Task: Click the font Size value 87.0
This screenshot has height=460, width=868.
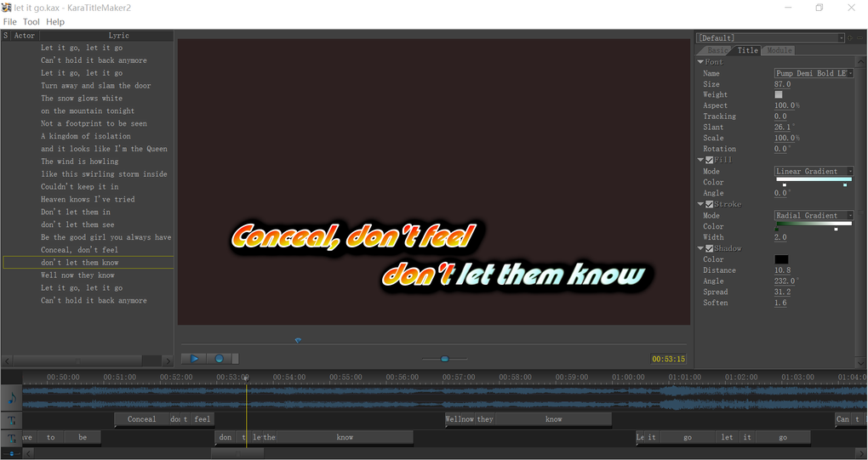Action: coord(782,84)
